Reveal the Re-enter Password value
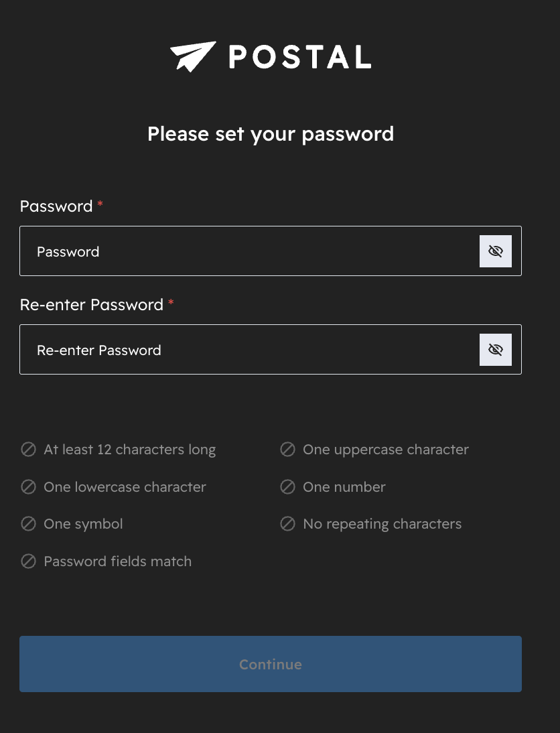This screenshot has height=733, width=560. point(496,349)
